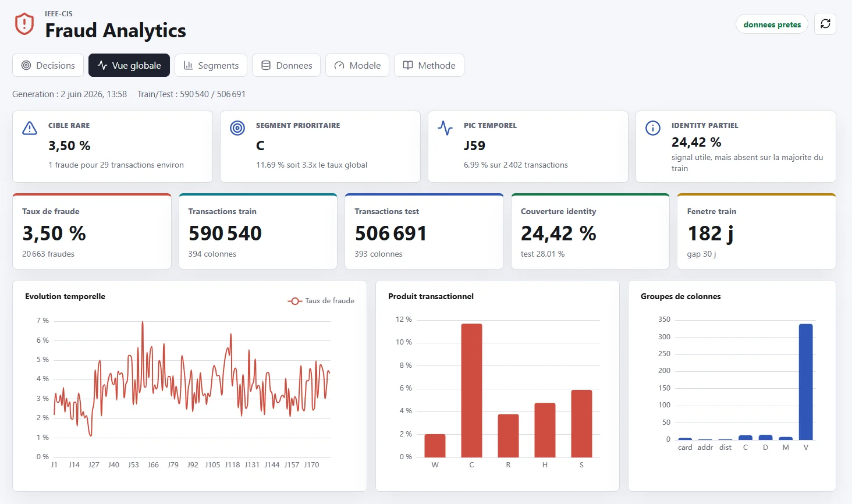Click '6,99 % sur 2 402 transactions' text
852x504 pixels.
[516, 165]
